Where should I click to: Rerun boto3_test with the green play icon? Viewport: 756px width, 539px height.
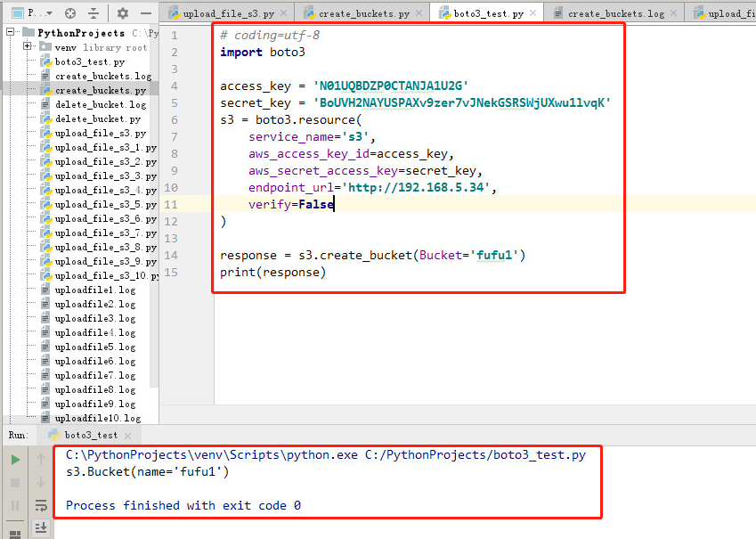coord(15,460)
